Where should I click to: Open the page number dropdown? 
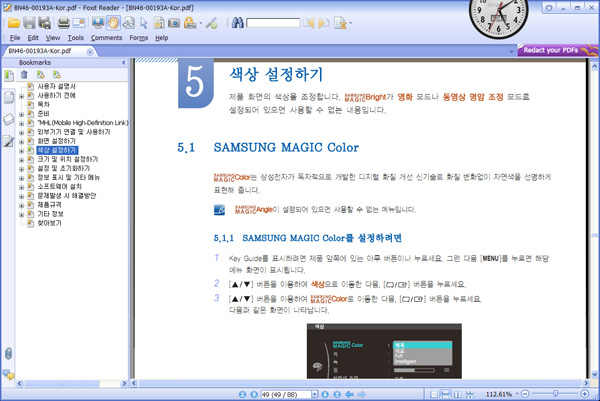pos(315,394)
